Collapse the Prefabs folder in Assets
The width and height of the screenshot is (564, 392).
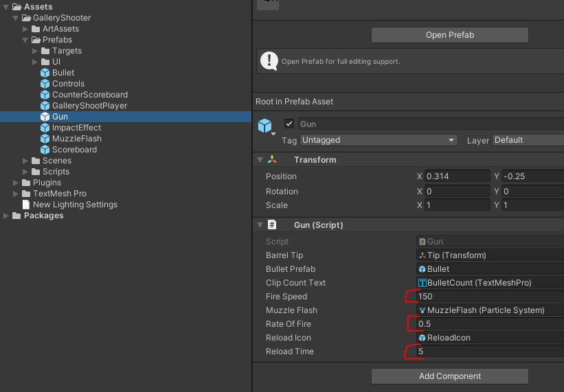pyautogui.click(x=26, y=40)
